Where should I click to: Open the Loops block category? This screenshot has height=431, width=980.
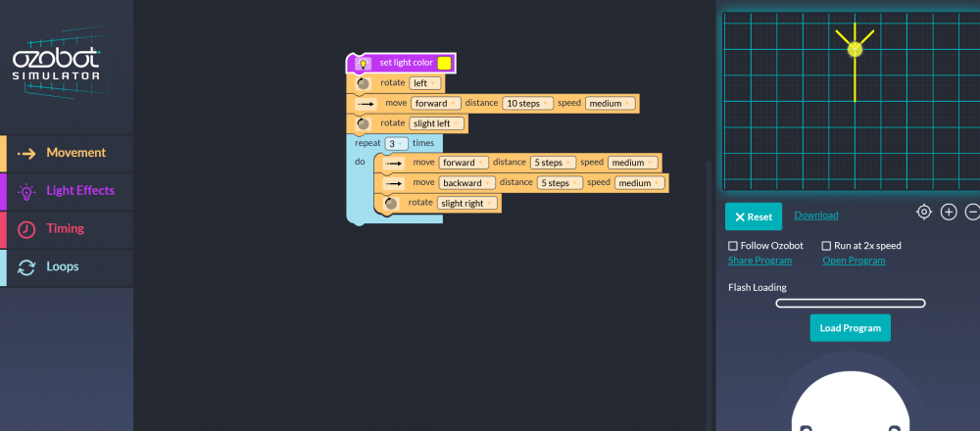[x=67, y=267]
